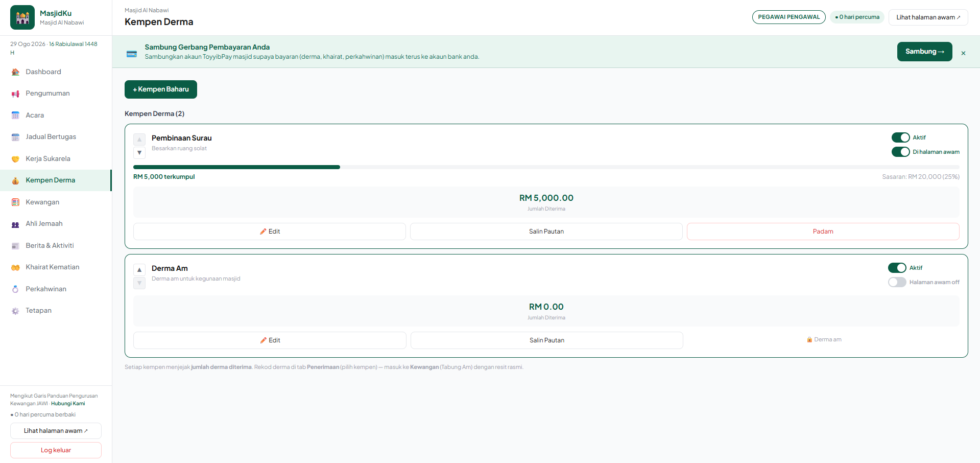Edit the Pembinaan Surau campaign
This screenshot has height=463, width=980.
(x=270, y=231)
